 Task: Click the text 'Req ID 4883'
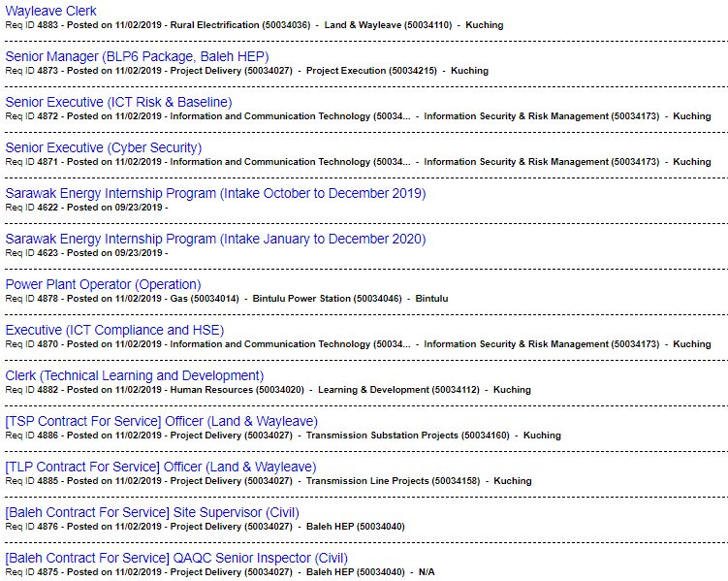[x=32, y=25]
